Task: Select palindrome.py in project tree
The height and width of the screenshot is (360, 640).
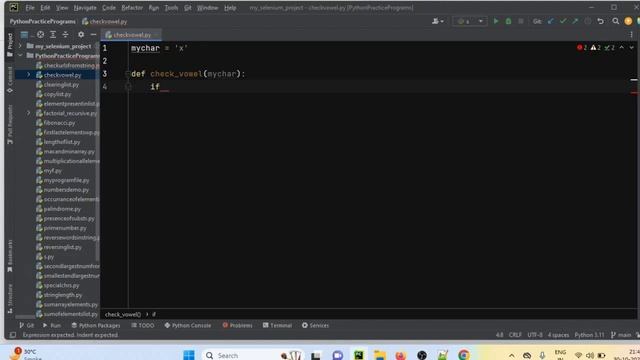Action: 62,209
